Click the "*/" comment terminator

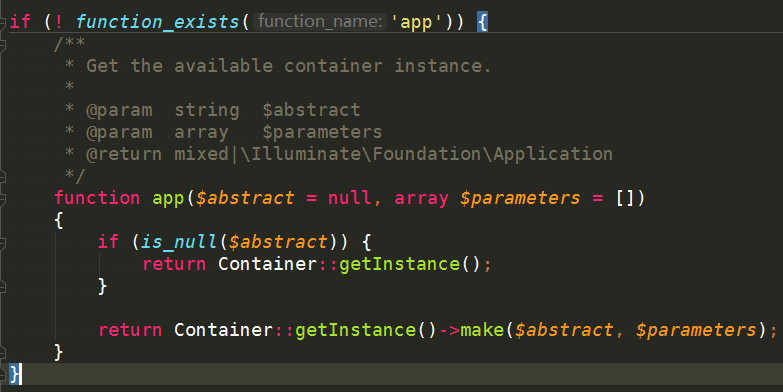[x=75, y=175]
